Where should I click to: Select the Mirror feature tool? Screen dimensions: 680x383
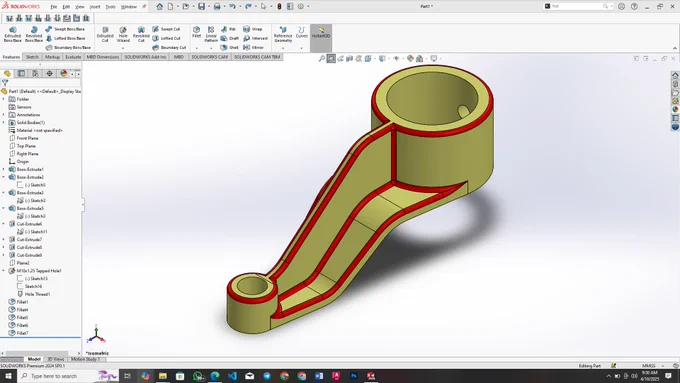coord(253,47)
